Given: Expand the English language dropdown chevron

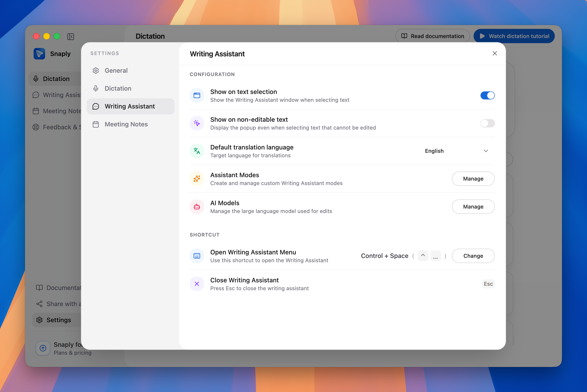Looking at the screenshot, I should 486,151.
